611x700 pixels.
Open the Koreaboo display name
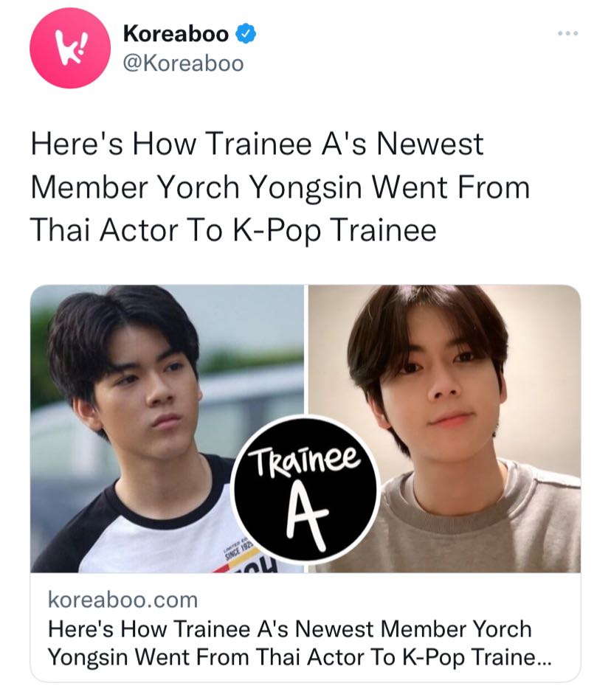pos(176,34)
